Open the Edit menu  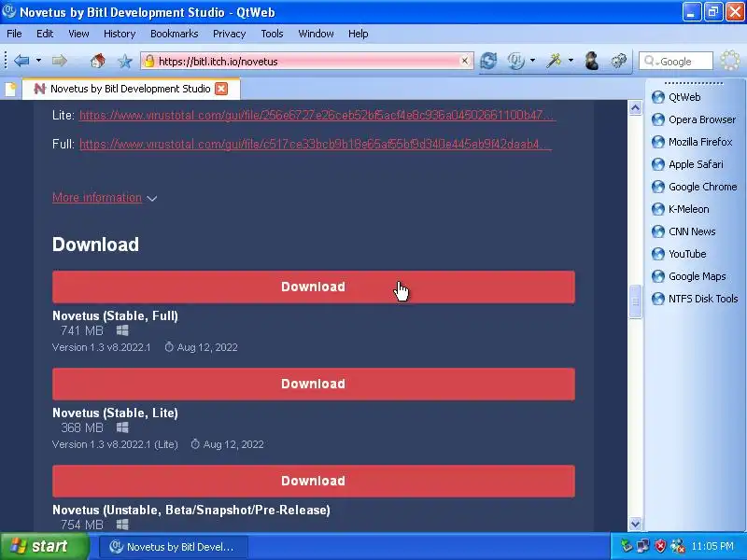tap(45, 34)
